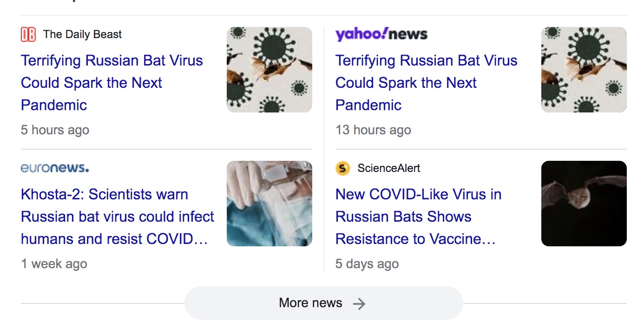Screen dimensions: 644x336
Task: Click the arrow inside More news button
Action: click(x=359, y=303)
